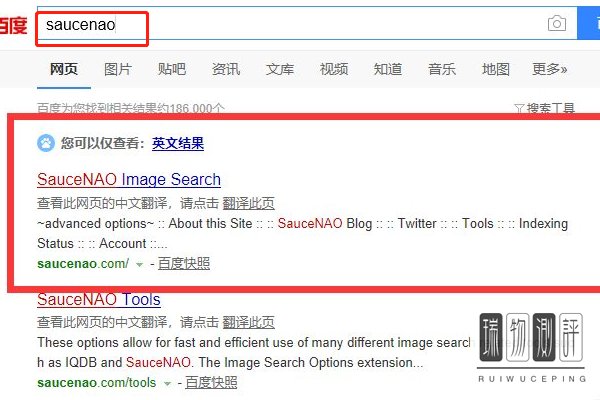Open camera image search icon
This screenshot has height=400, width=600.
[x=557, y=24]
